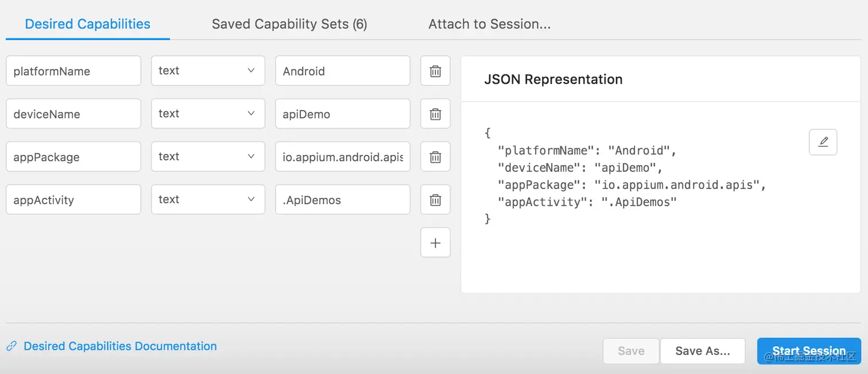Viewport: 868px width, 374px height.
Task: Focus the appPackage name input field
Action: (x=73, y=157)
